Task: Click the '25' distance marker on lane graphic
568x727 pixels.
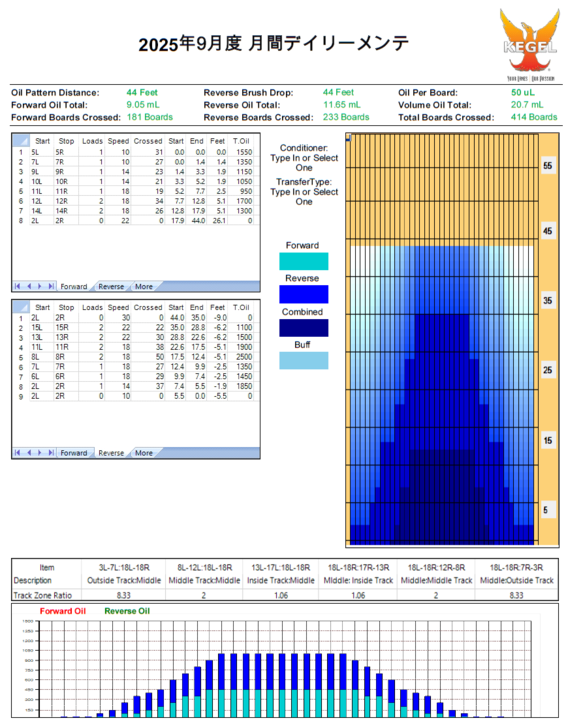Action: (548, 370)
